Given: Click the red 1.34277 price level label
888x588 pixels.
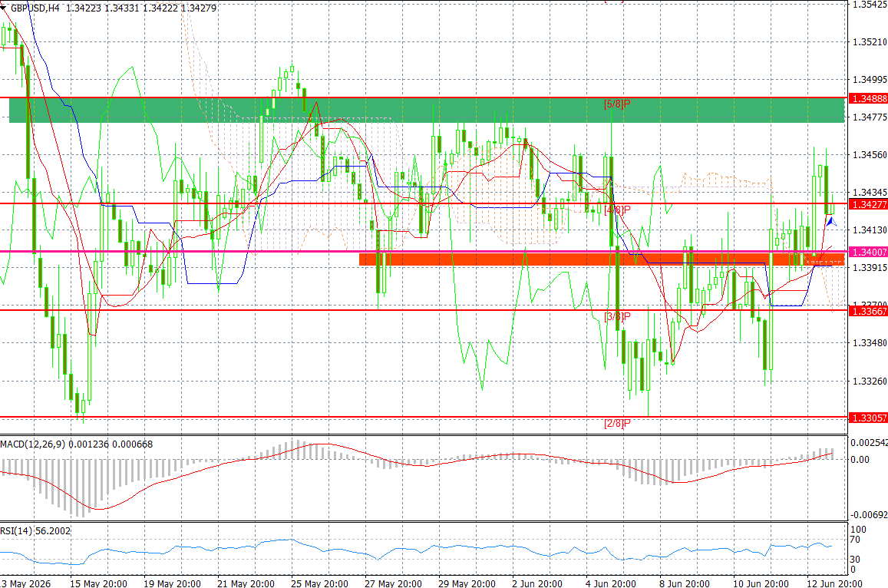Looking at the screenshot, I should pos(870,204).
